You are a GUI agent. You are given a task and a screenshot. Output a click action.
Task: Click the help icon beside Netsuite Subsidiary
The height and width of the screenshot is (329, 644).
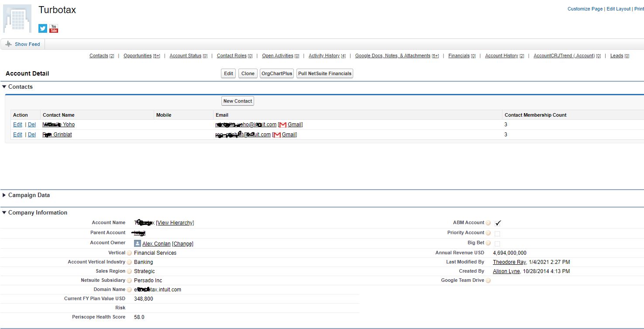(129, 281)
